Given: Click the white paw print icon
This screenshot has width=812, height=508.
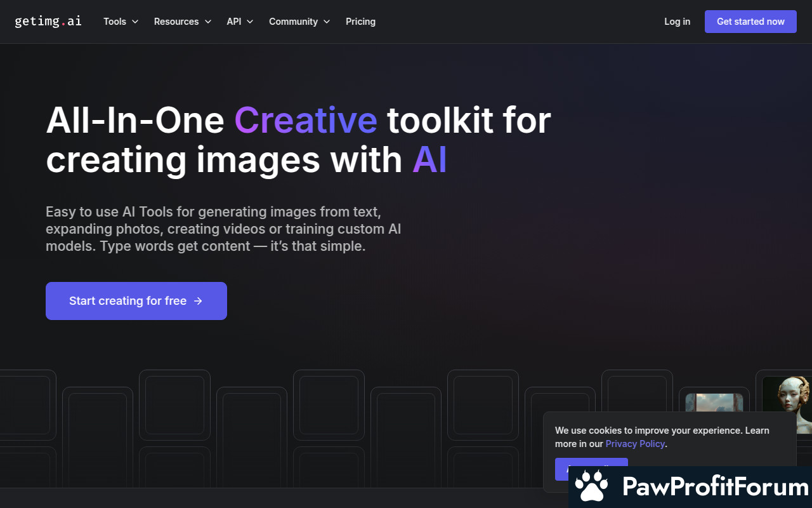Looking at the screenshot, I should [591, 486].
